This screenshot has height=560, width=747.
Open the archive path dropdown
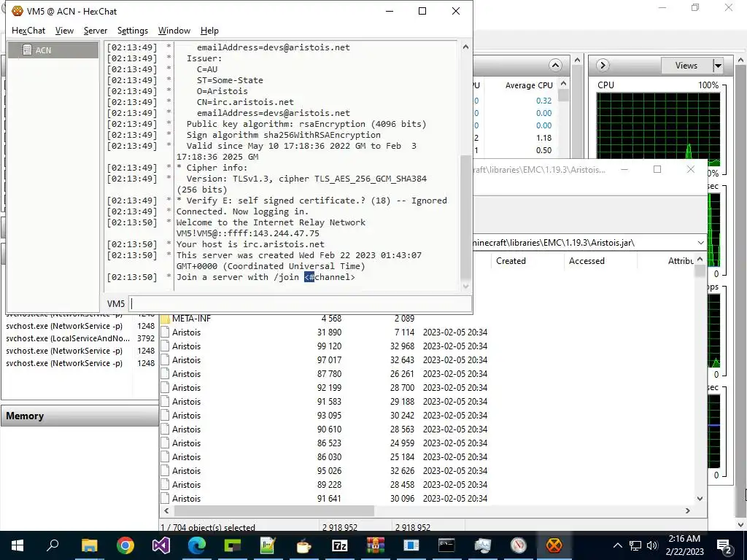click(x=700, y=243)
